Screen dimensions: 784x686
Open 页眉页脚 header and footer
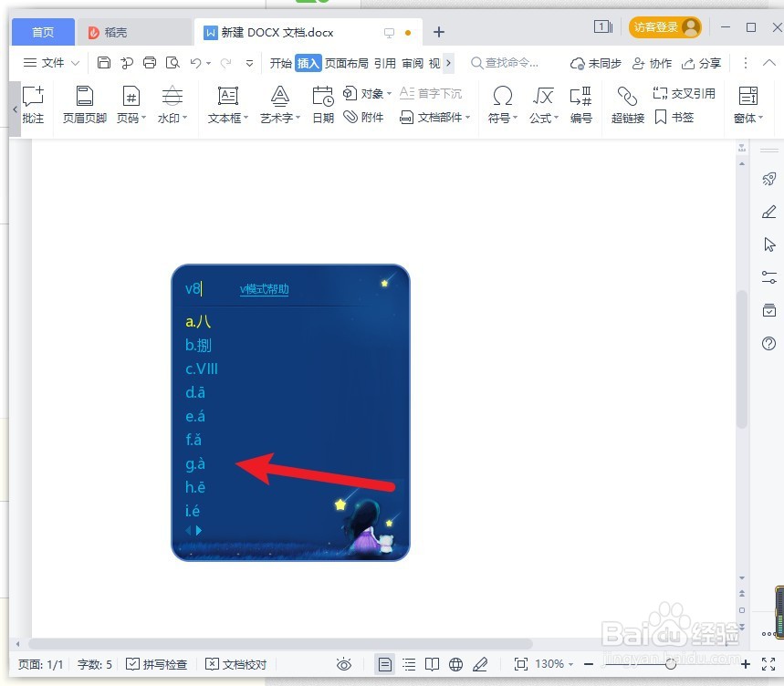click(x=85, y=104)
